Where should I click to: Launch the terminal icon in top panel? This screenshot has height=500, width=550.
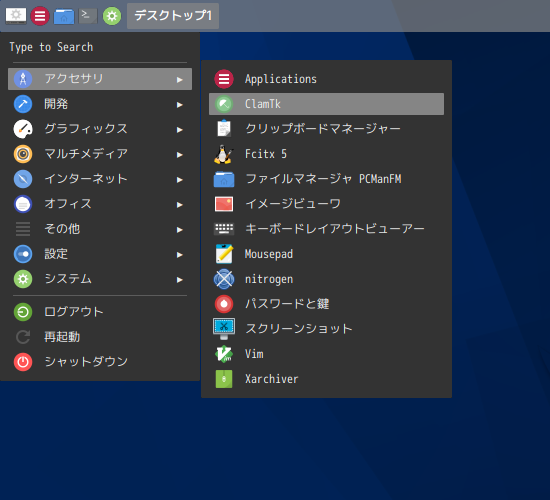click(88, 16)
